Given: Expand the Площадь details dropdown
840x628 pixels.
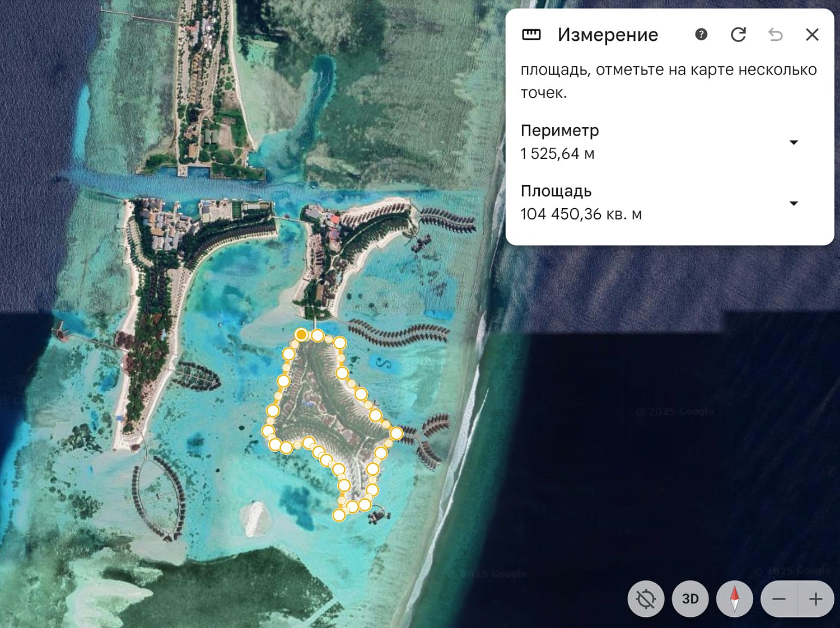Looking at the screenshot, I should point(794,203).
